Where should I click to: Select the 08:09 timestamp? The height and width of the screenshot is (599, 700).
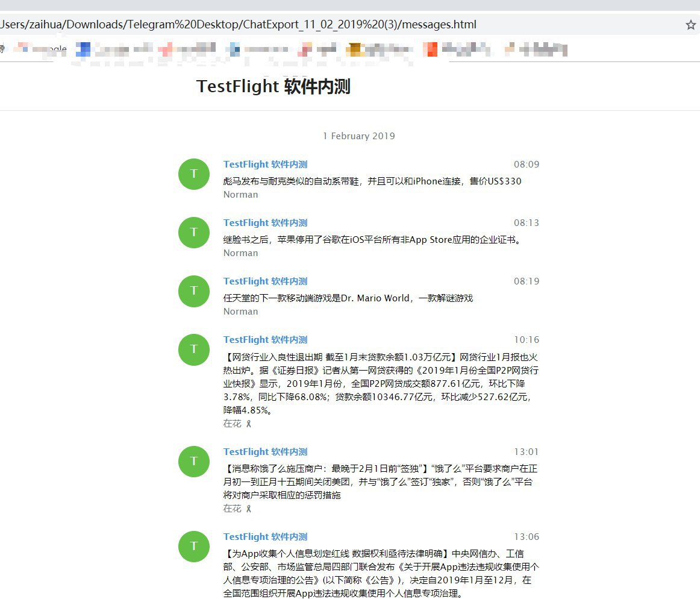[x=527, y=165]
